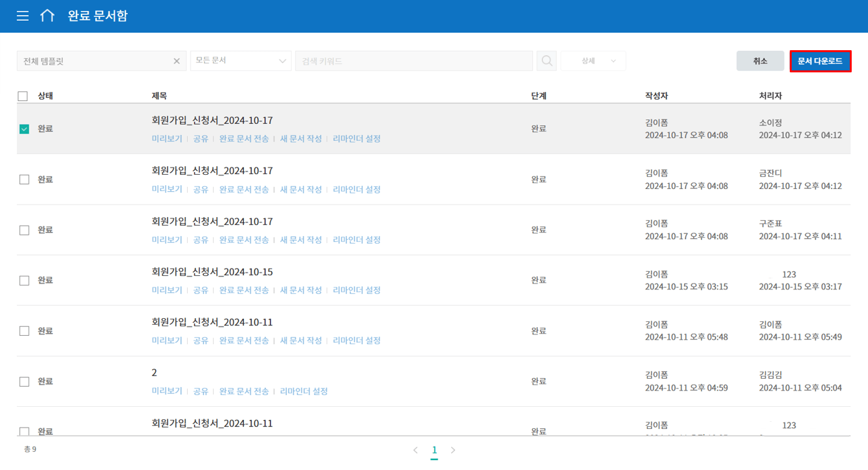Image resolution: width=868 pixels, height=470 pixels.
Task: Click the 문서 다운로드 button
Action: pyautogui.click(x=820, y=61)
